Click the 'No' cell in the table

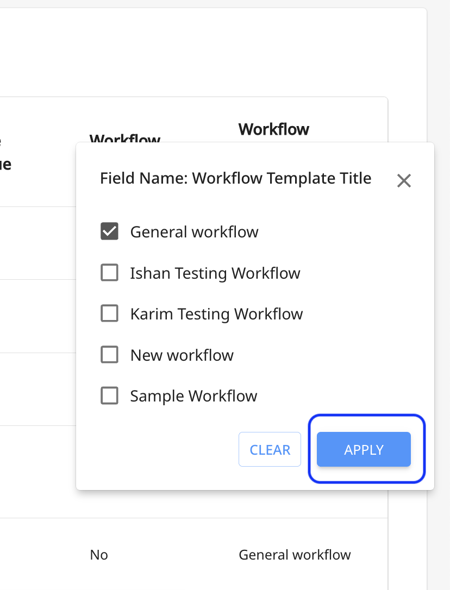tap(99, 555)
